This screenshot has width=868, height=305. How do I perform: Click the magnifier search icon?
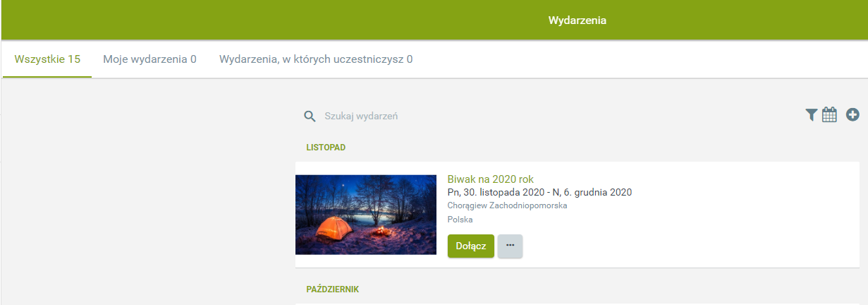pos(309,116)
